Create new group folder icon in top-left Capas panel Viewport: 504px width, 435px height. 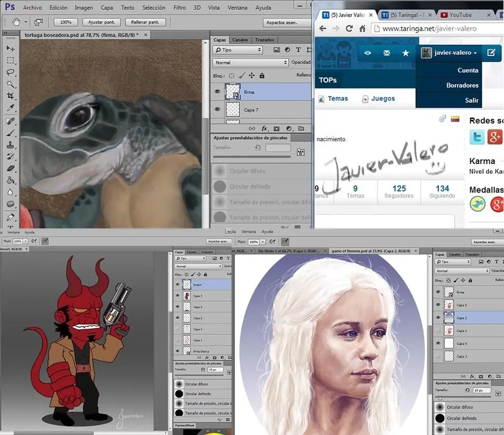(301, 129)
